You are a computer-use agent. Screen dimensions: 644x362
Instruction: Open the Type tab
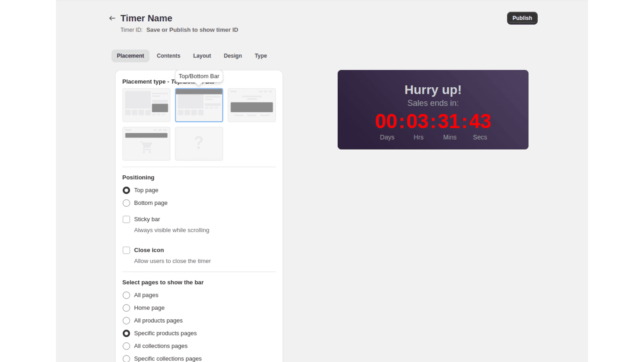(260, 56)
